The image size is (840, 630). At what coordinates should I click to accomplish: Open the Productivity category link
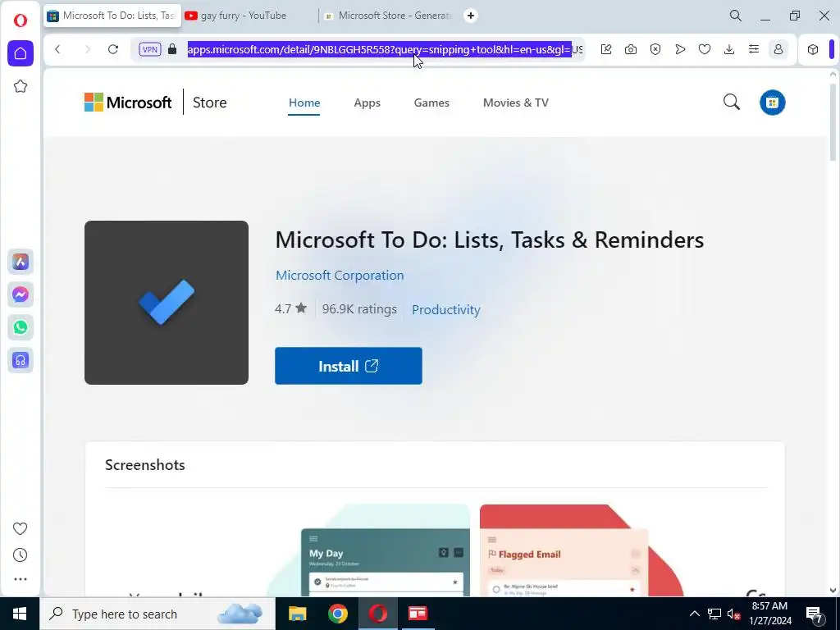click(x=445, y=309)
